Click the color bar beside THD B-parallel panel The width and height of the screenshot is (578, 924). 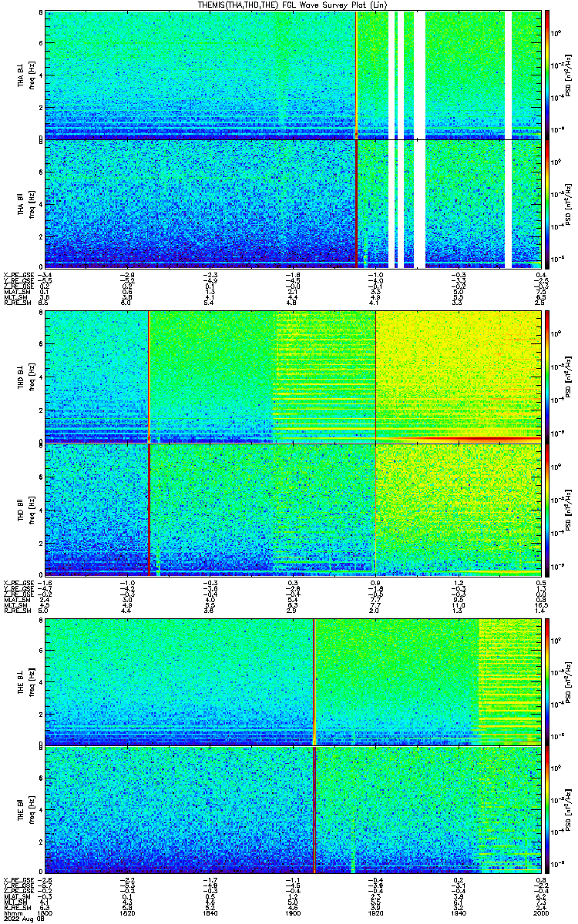(547, 509)
